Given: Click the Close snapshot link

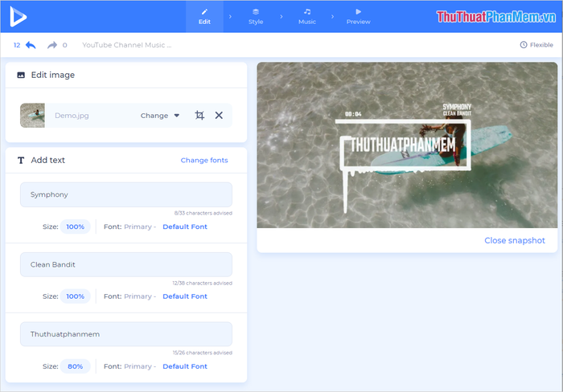Looking at the screenshot, I should [x=514, y=240].
